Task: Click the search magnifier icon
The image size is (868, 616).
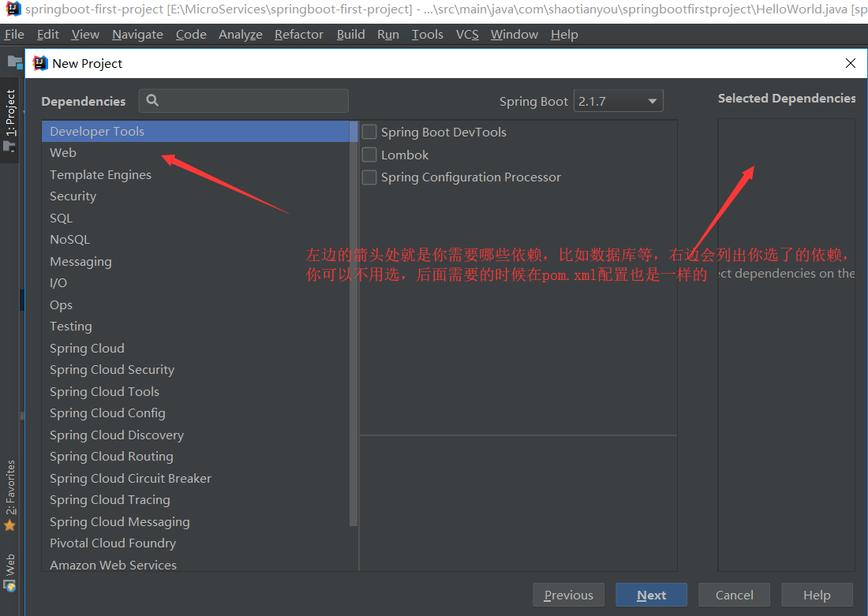Action: point(152,100)
